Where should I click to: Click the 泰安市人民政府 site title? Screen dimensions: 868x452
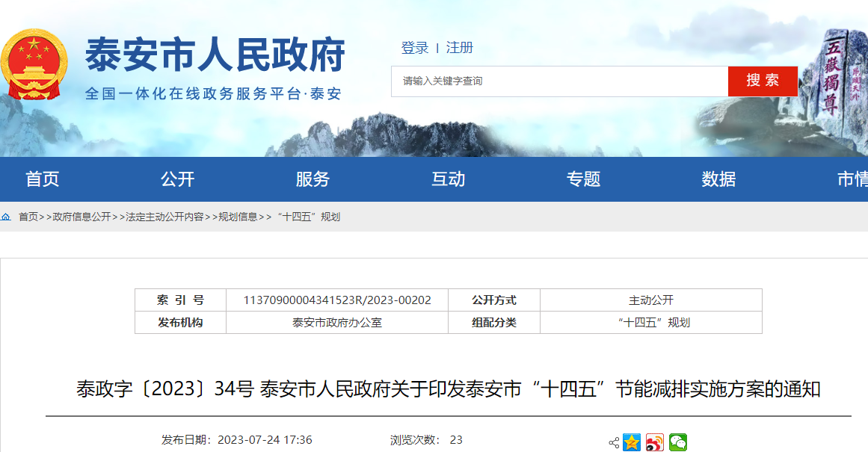click(x=215, y=54)
